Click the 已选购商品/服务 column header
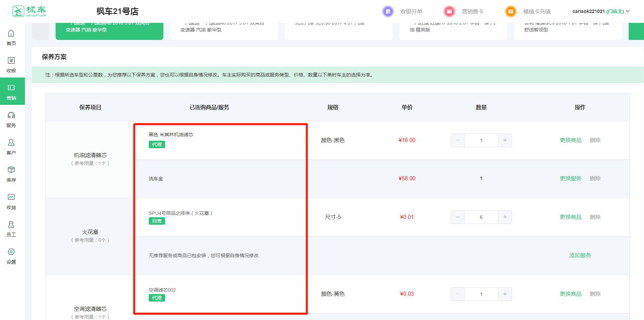Viewport: 644px width, 320px height. click(x=209, y=107)
